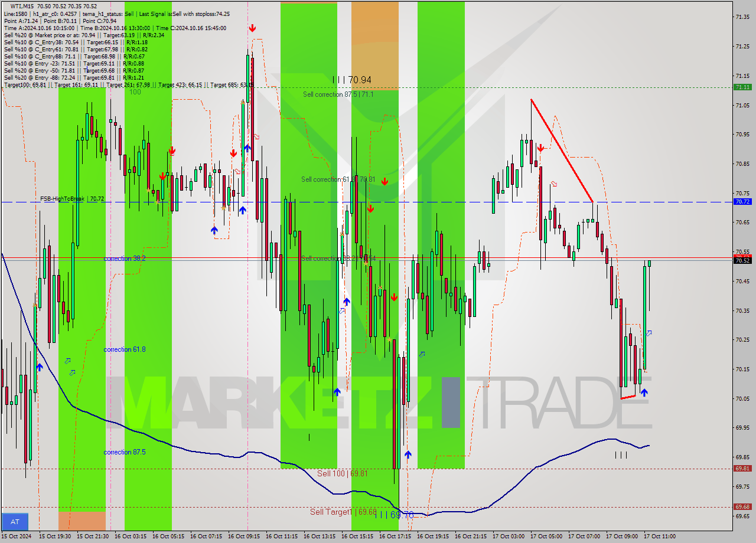Select 'Sell correction 87.5 | 71.1' label
This screenshot has height=543, width=756.
(338, 94)
